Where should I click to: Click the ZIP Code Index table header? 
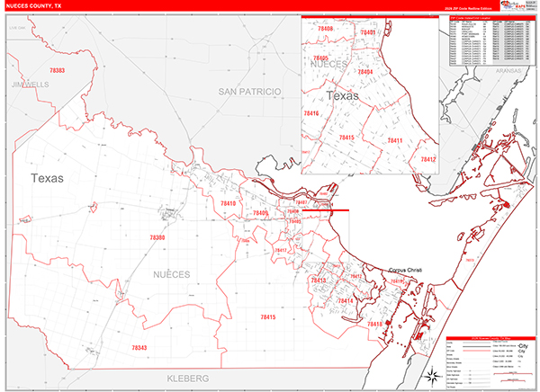(x=493, y=18)
